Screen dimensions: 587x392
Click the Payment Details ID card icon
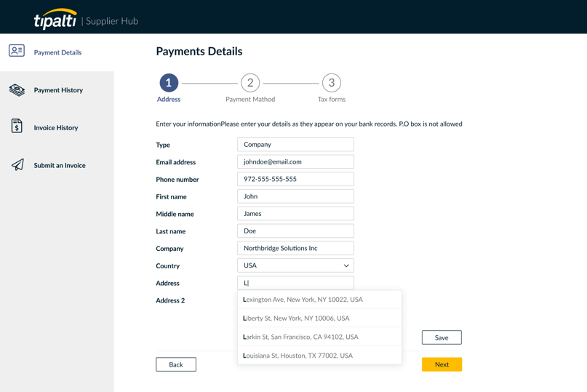tap(17, 50)
